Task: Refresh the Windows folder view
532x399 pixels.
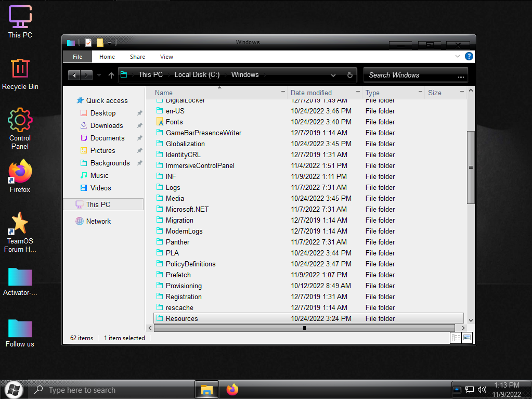Action: click(349, 75)
